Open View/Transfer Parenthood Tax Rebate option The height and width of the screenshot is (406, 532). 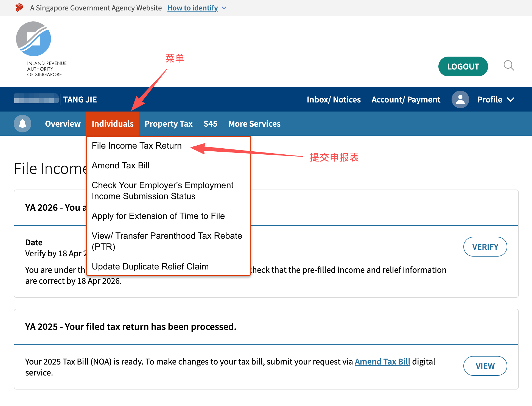pos(167,241)
